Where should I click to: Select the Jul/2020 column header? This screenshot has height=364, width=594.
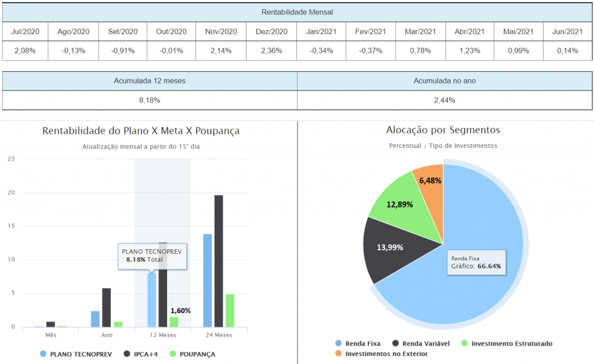25,32
